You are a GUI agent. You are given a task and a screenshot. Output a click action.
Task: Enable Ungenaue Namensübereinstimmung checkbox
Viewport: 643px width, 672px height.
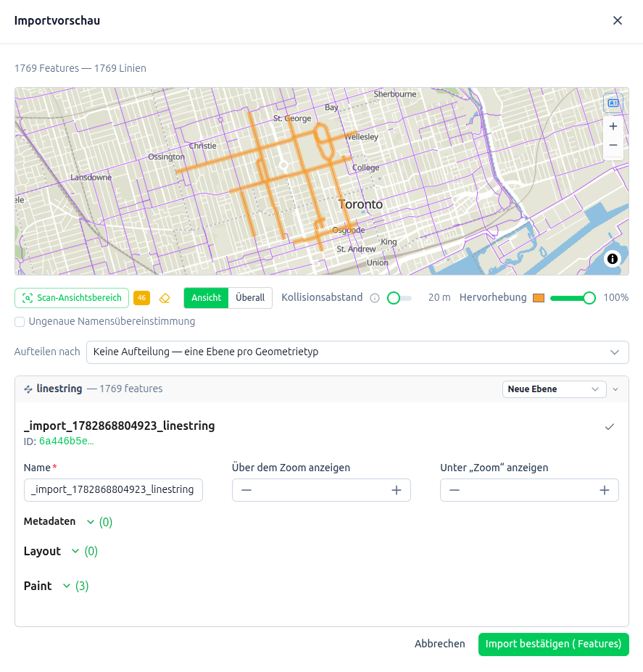20,322
